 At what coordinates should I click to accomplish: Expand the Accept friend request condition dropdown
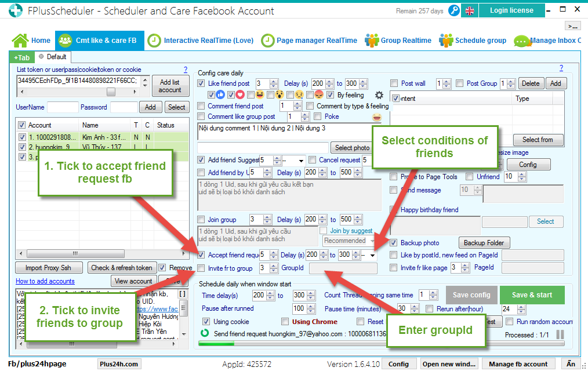tap(372, 255)
